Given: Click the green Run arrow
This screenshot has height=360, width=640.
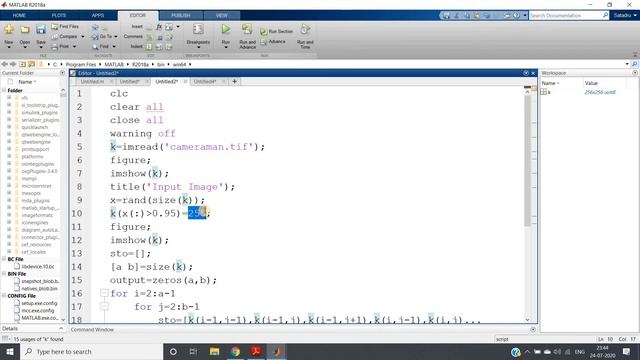Looking at the screenshot, I should 226,29.
